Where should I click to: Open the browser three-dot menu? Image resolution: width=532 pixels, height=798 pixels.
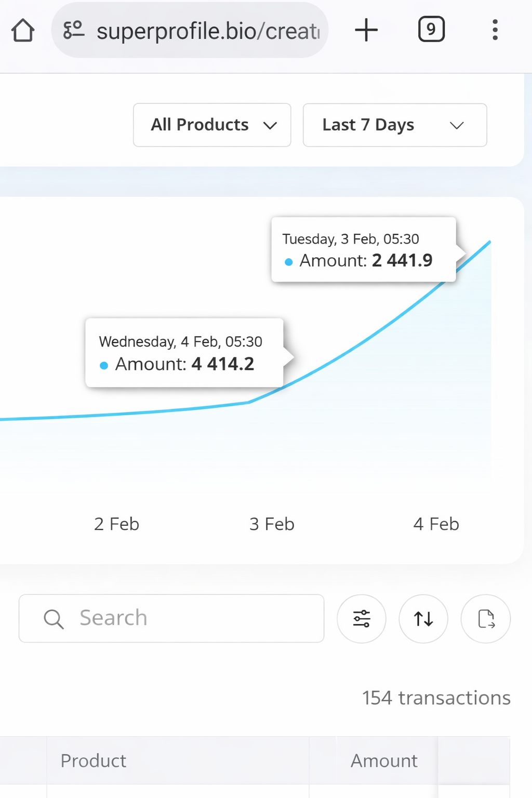pos(495,30)
